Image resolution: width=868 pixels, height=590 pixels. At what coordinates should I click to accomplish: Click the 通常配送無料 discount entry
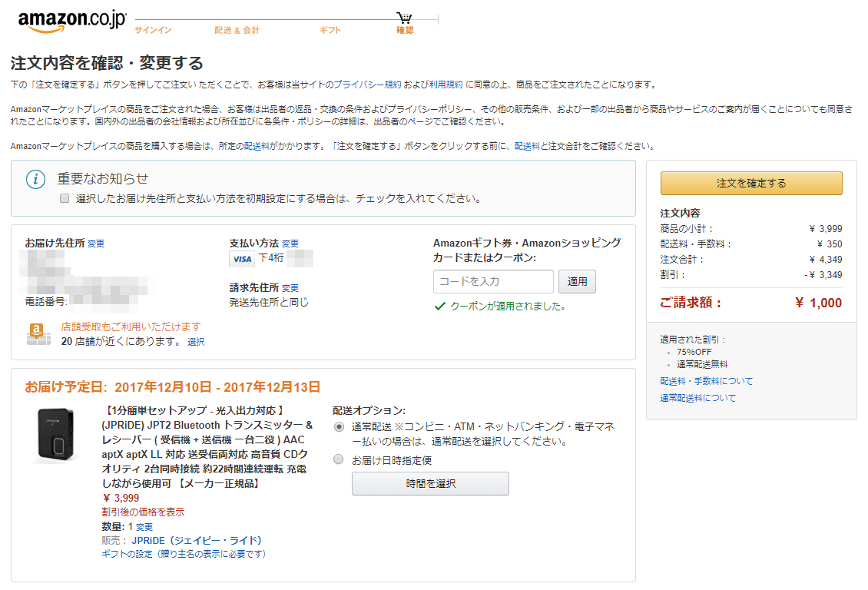[702, 364]
